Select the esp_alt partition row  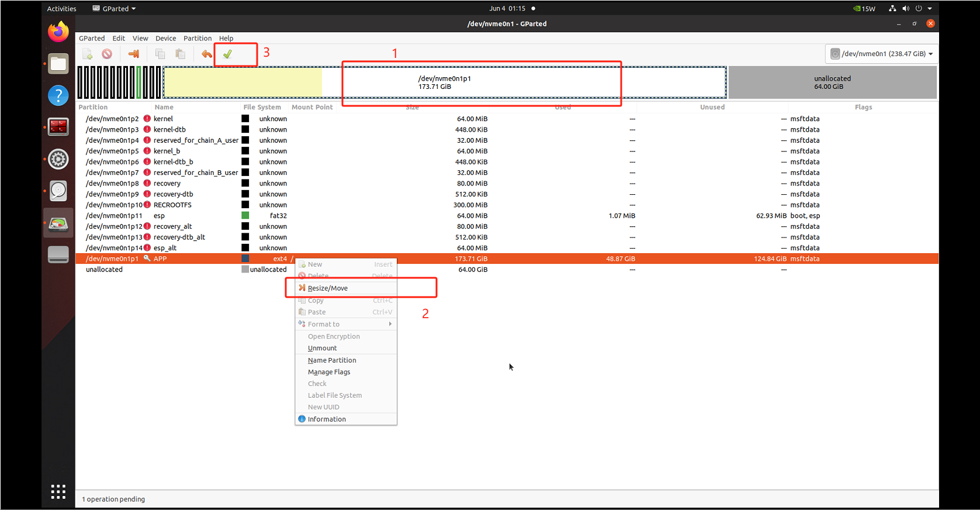coord(507,248)
